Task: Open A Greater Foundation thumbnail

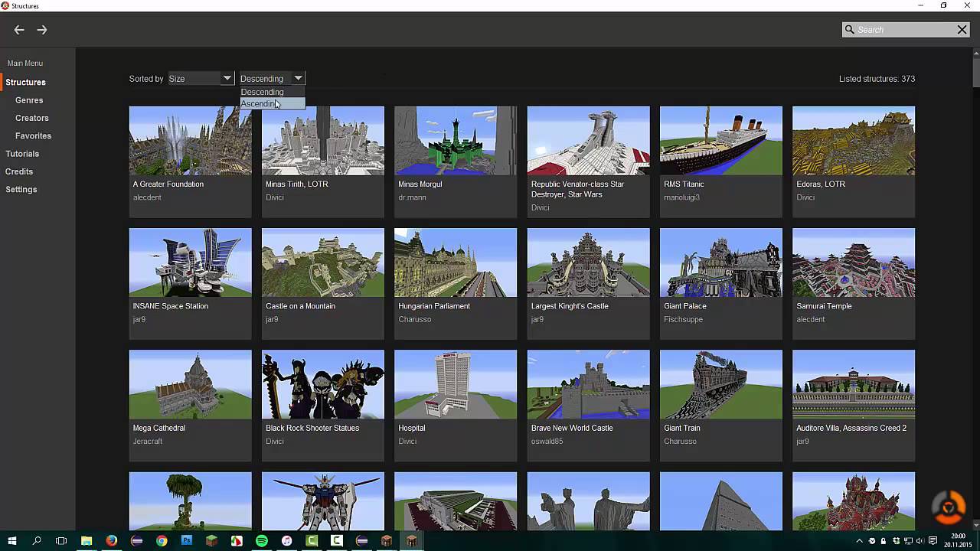Action: coord(191,141)
